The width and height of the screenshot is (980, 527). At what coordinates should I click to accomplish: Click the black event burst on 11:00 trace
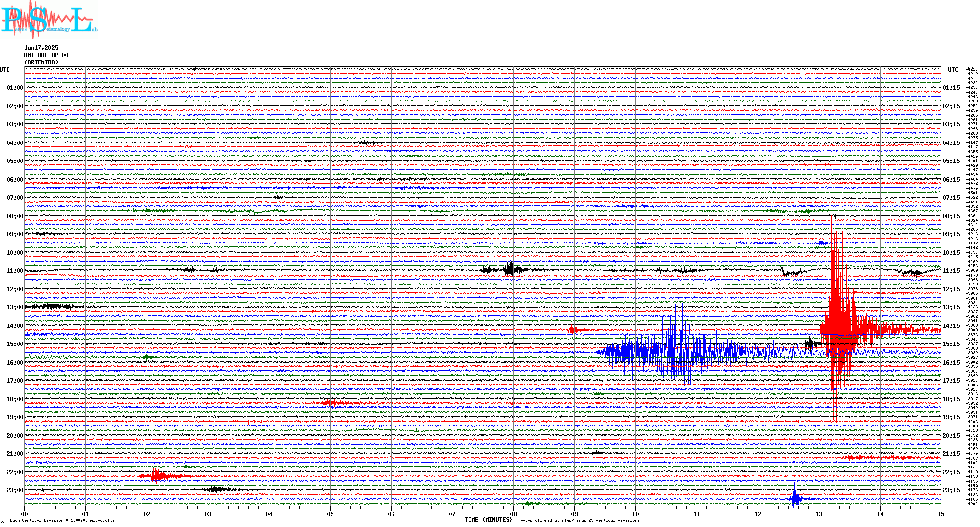pos(510,269)
